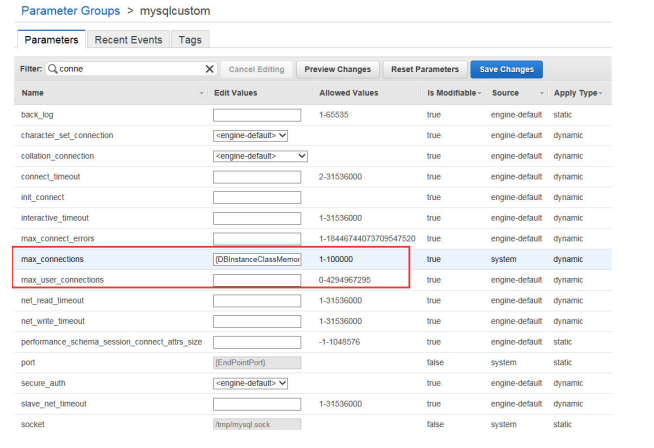Open Apply Type column filter arrow
The width and height of the screenshot is (654, 448).
click(x=600, y=93)
